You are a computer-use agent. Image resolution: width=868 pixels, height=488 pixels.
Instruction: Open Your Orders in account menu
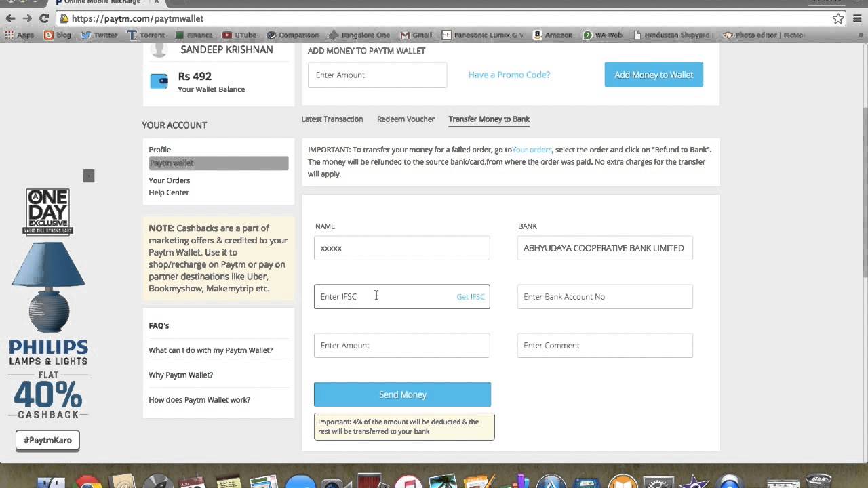pyautogui.click(x=170, y=180)
